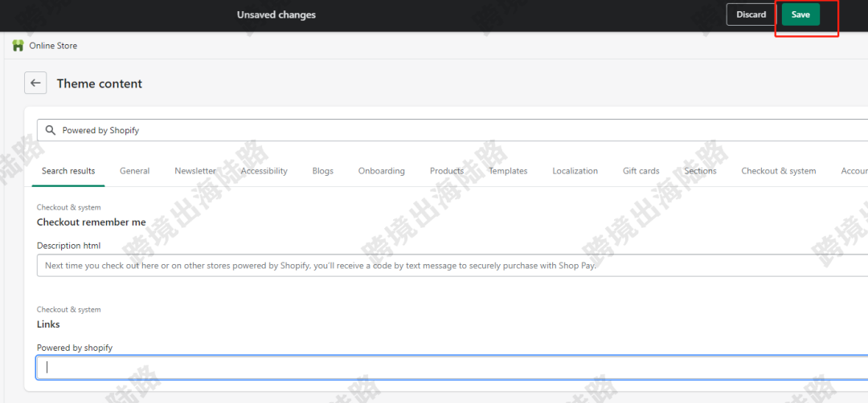The image size is (868, 403).
Task: Click the Powered by shopify field label
Action: click(x=75, y=348)
